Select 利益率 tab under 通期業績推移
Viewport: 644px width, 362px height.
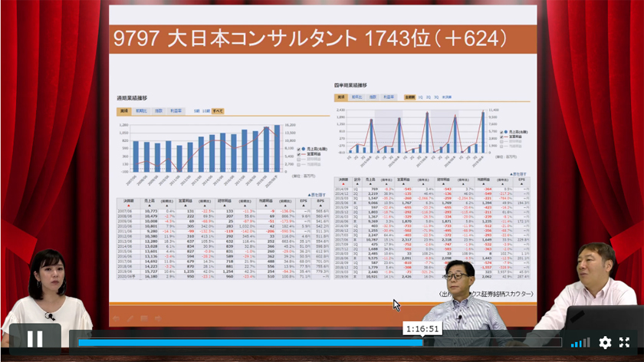tap(176, 111)
